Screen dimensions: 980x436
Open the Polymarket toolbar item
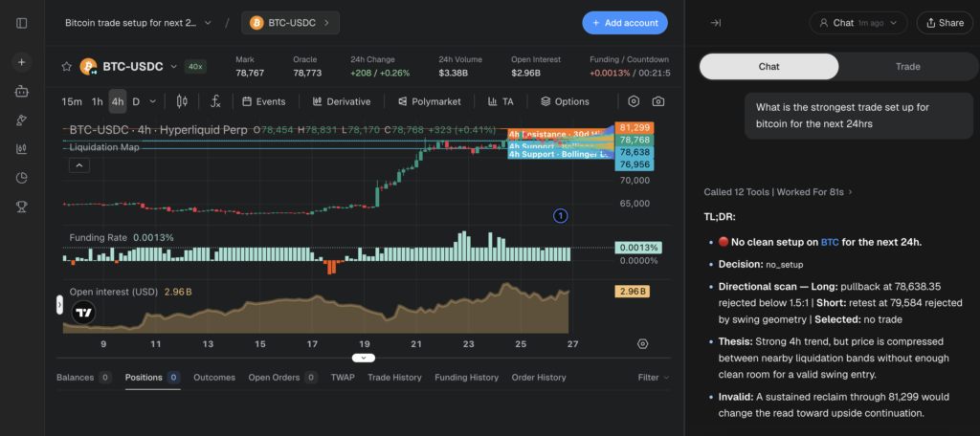(429, 101)
